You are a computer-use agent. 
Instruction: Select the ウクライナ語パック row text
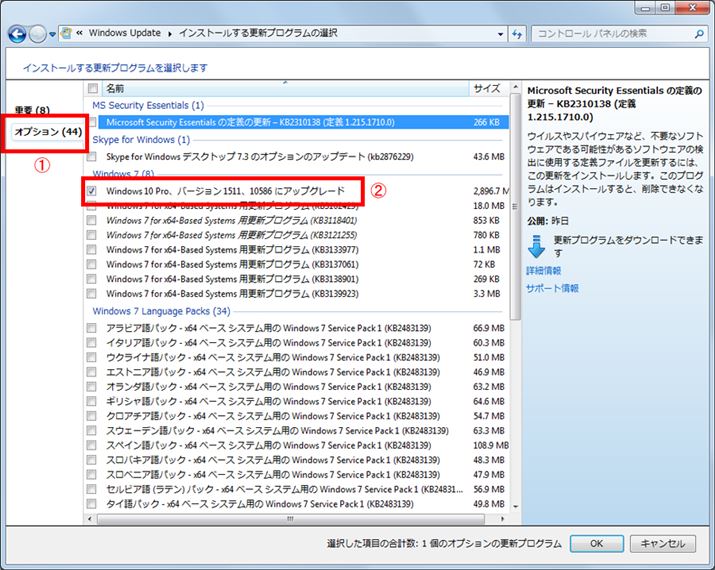pos(273,357)
